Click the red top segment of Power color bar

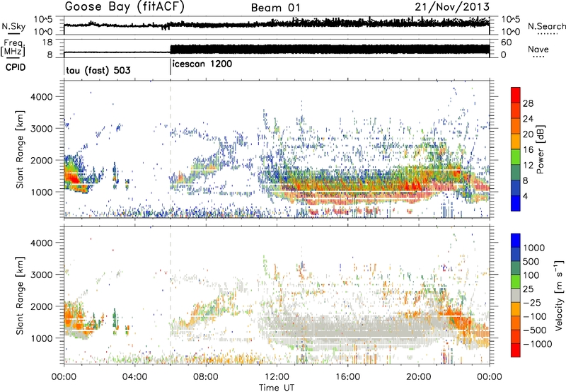pos(516,95)
